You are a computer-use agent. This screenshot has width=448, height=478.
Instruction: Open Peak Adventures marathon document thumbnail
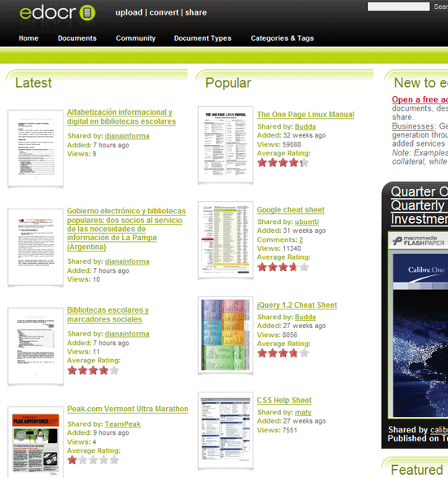pyautogui.click(x=35, y=442)
